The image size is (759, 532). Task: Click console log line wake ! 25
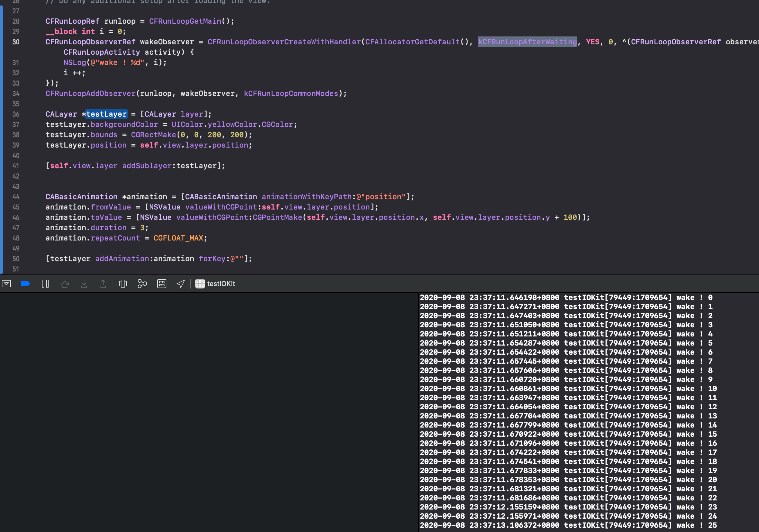click(568, 525)
